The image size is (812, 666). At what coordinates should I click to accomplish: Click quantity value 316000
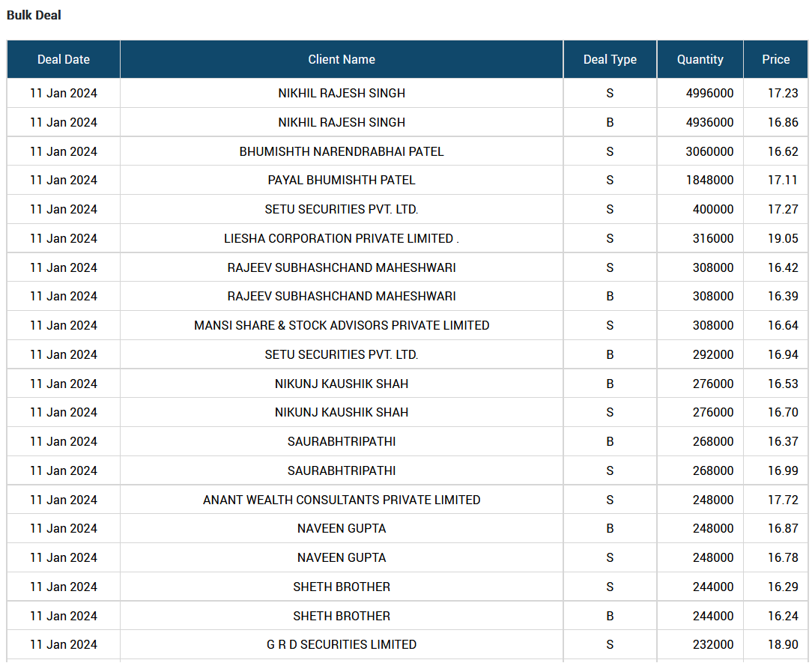coord(713,238)
